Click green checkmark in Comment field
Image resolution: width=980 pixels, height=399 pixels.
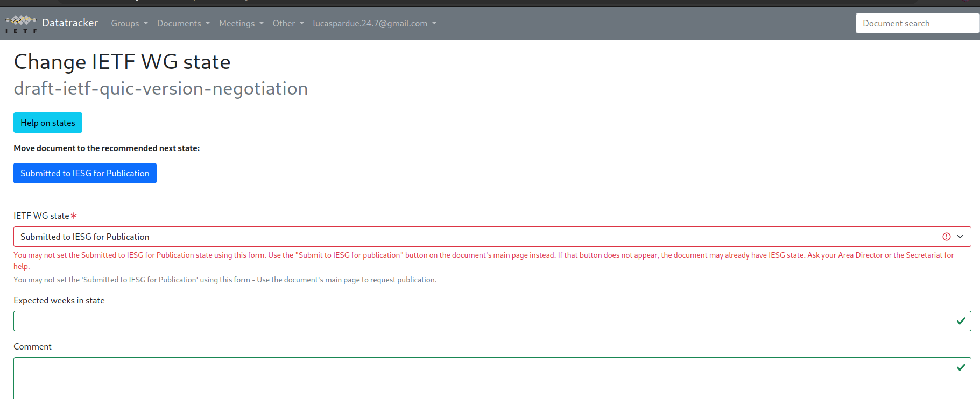(x=961, y=367)
